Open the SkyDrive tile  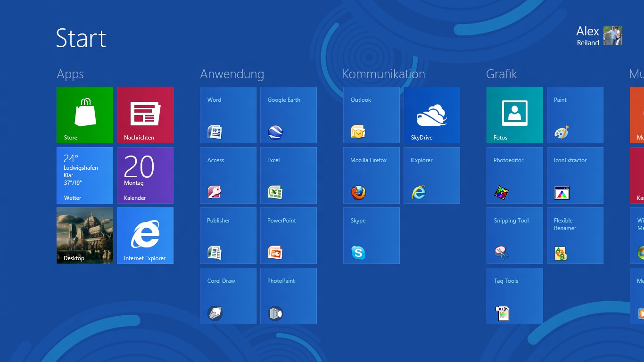432,115
